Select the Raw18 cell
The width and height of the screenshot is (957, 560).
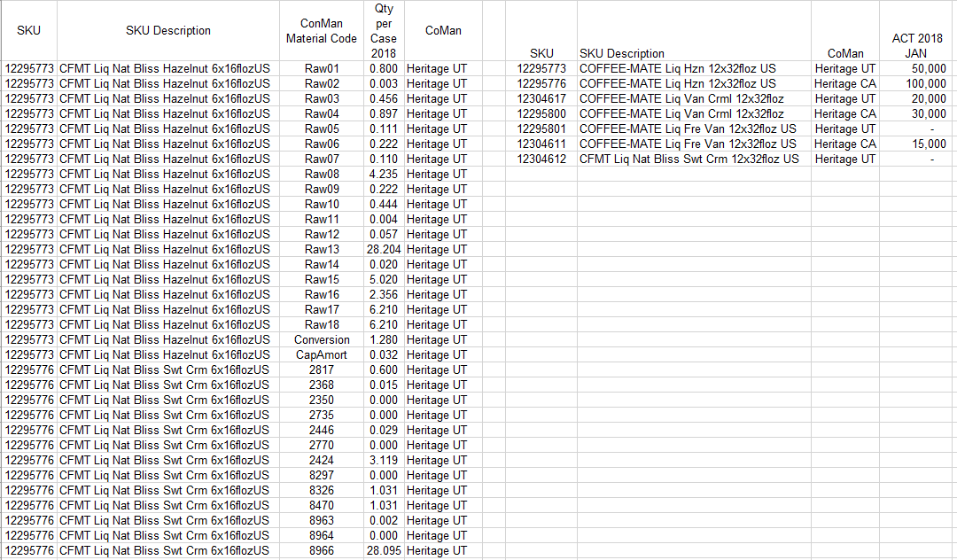click(322, 324)
